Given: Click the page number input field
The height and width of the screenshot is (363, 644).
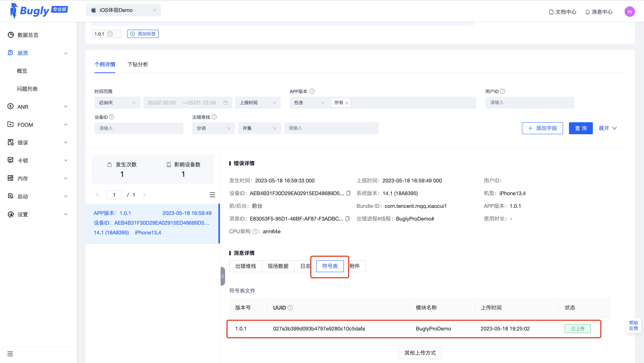Looking at the screenshot, I should pos(114,195).
